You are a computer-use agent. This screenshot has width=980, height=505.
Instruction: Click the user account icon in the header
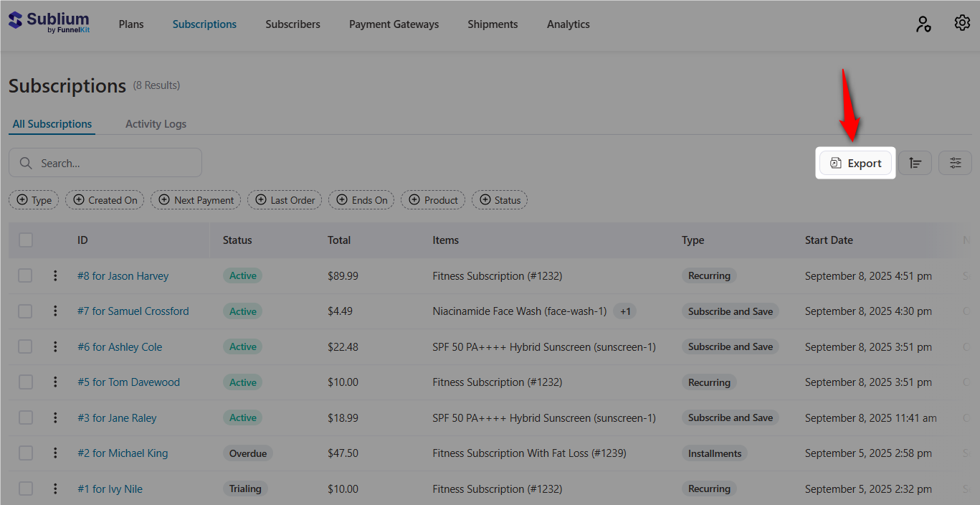pos(923,24)
